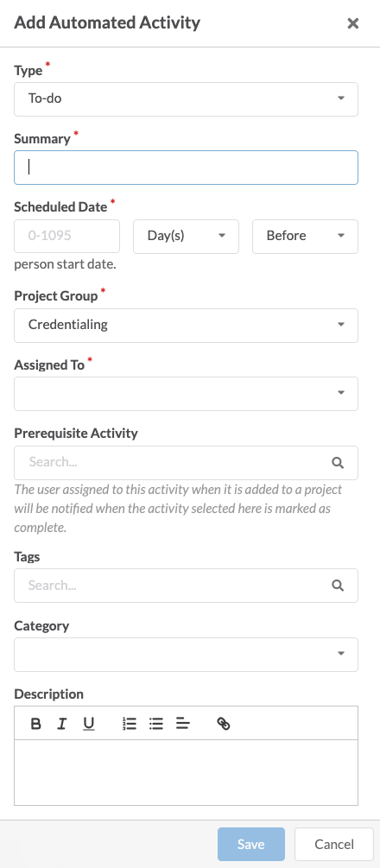The width and height of the screenshot is (380, 868).
Task: Open the Type dropdown showing To-do
Action: 187,99
